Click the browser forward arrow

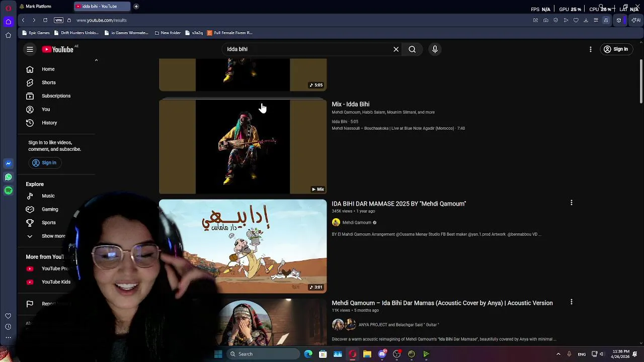[34, 20]
